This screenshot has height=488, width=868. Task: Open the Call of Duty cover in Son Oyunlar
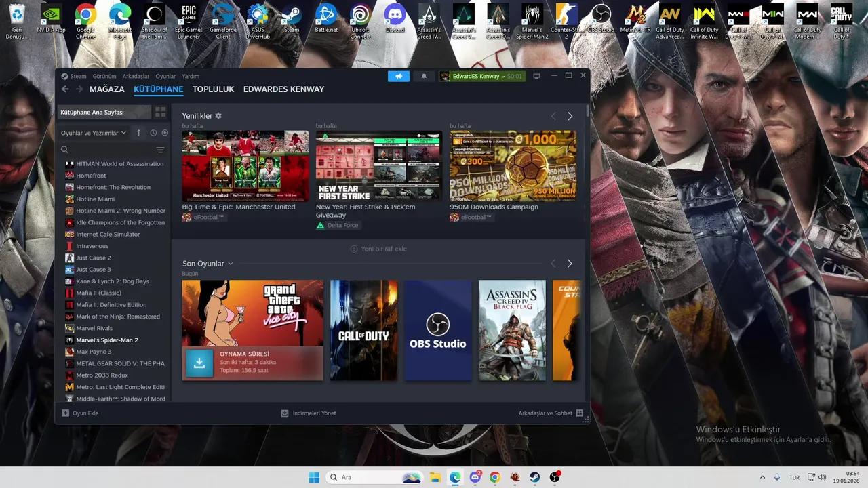click(363, 330)
